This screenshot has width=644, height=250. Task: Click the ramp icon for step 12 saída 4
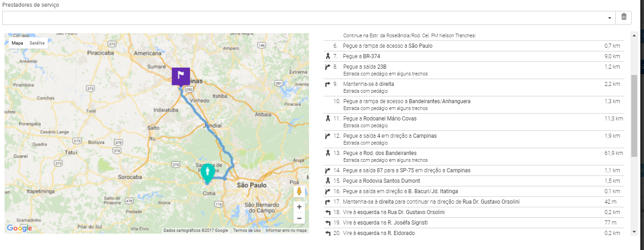click(327, 136)
